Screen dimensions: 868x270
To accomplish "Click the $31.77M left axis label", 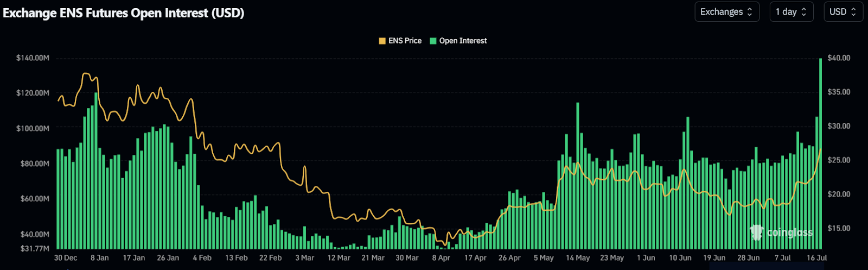I will coord(35,249).
